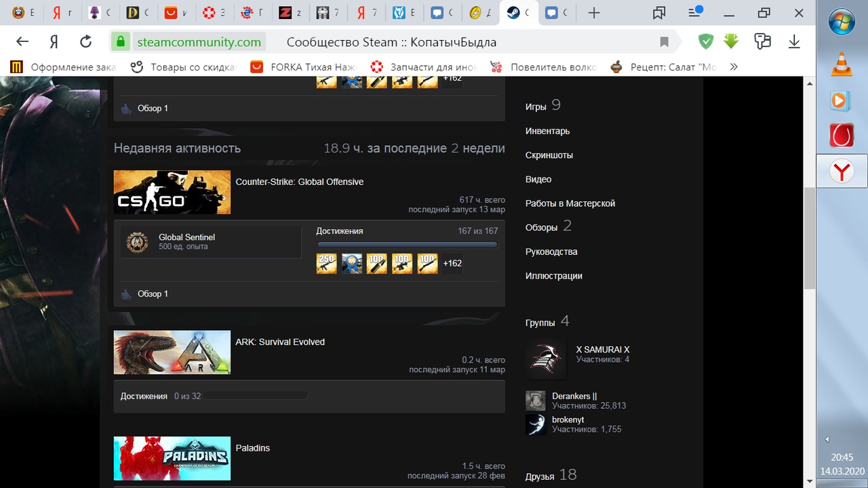Click the ARK achievements 0 из 32 progress bar
Viewport: 868px width, 488px height.
pyautogui.click(x=256, y=396)
